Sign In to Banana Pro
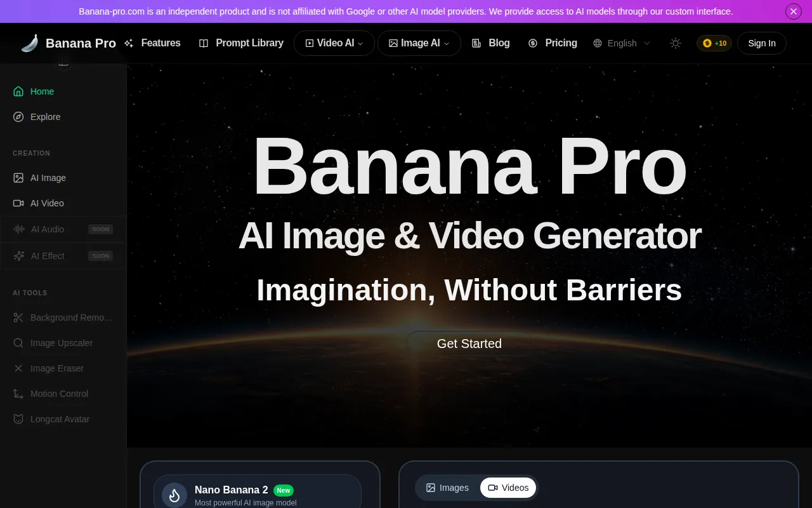 pos(761,43)
